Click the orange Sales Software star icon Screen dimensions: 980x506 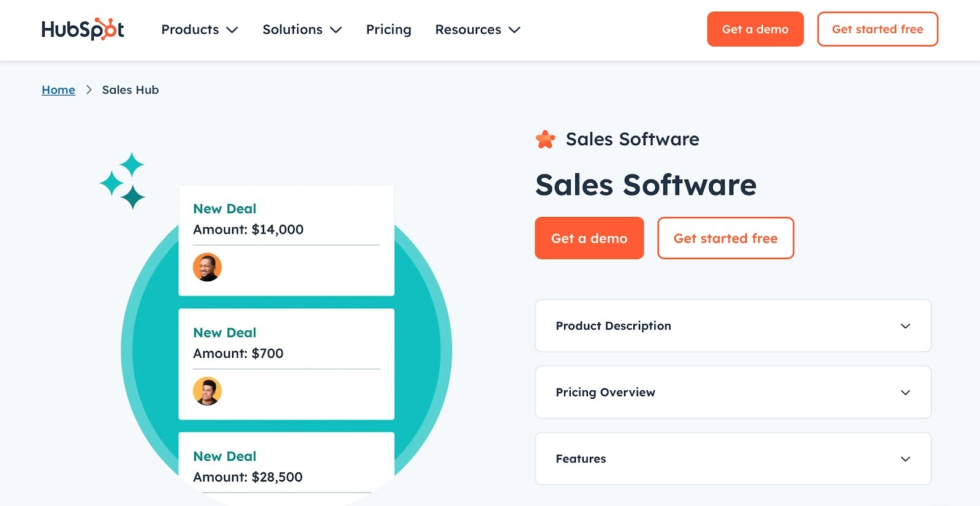coord(545,140)
